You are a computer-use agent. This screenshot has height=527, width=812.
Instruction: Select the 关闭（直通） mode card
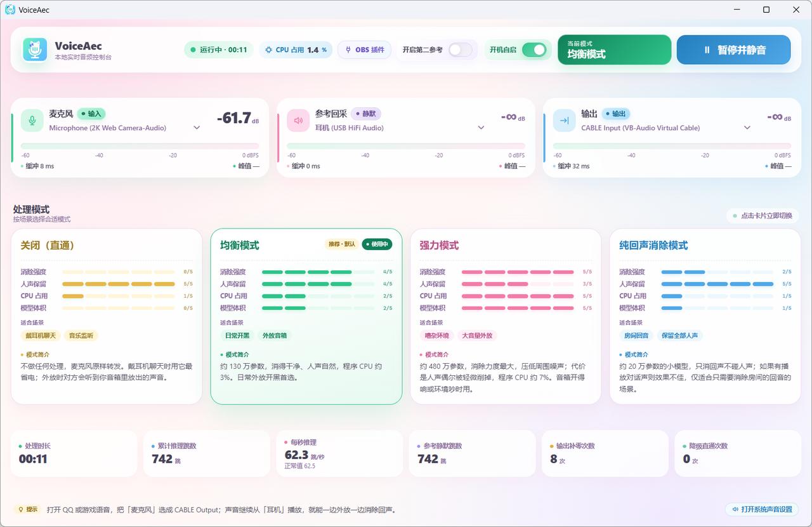(x=107, y=316)
